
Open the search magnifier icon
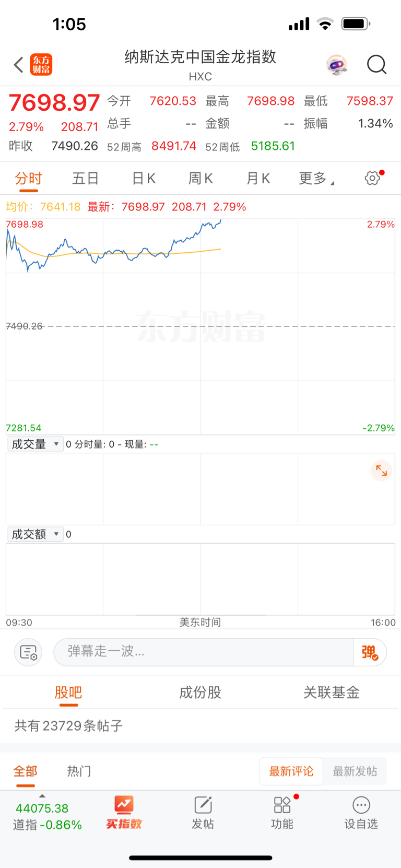[x=376, y=65]
